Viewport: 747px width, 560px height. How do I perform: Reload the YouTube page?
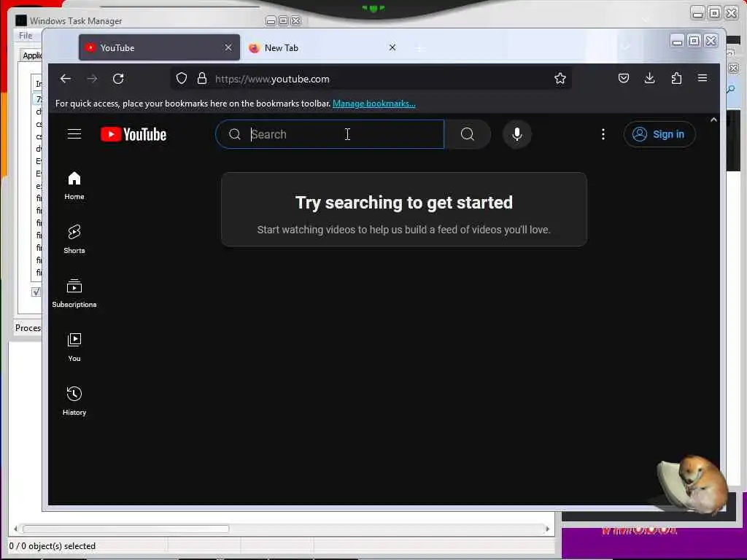118,79
